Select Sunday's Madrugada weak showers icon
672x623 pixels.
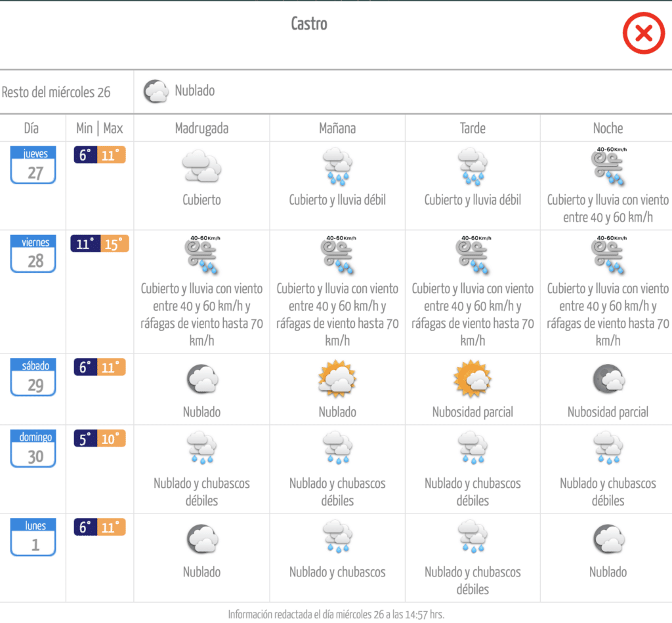point(201,449)
